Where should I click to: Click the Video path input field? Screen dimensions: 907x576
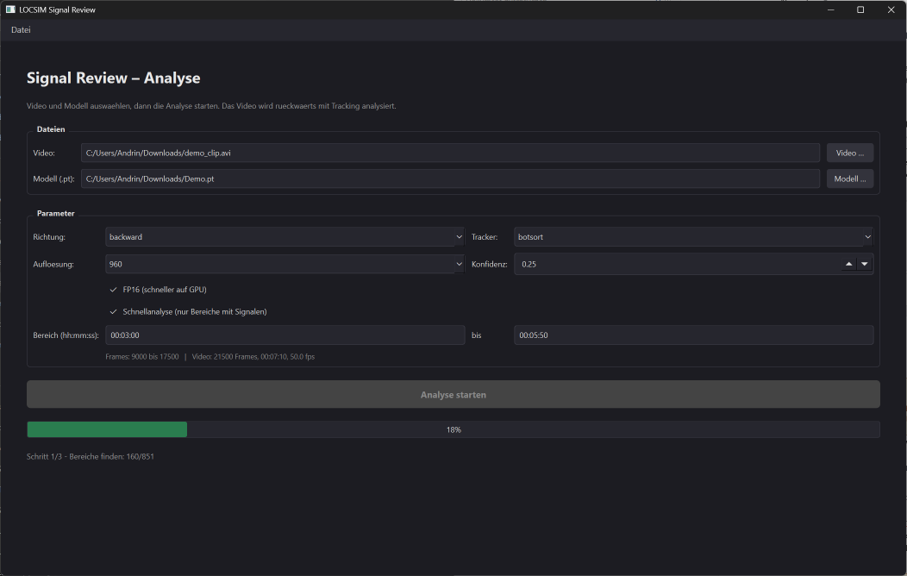[450, 153]
